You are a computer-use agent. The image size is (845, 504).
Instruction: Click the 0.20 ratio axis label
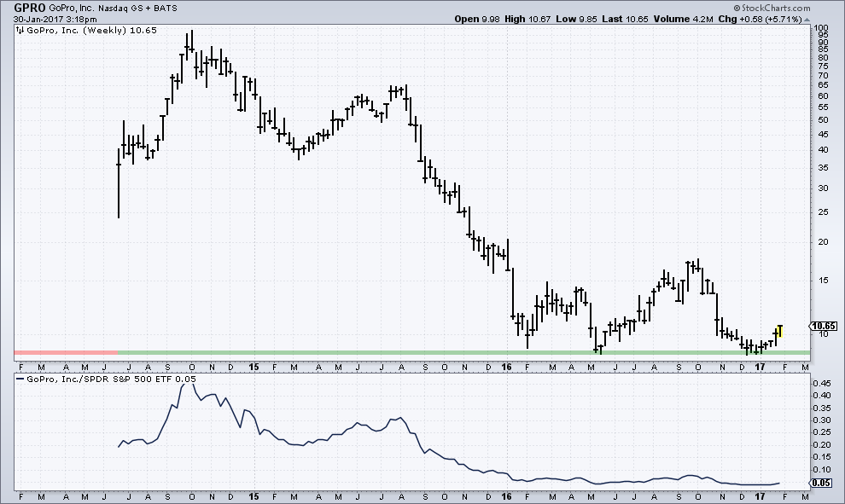pos(822,445)
